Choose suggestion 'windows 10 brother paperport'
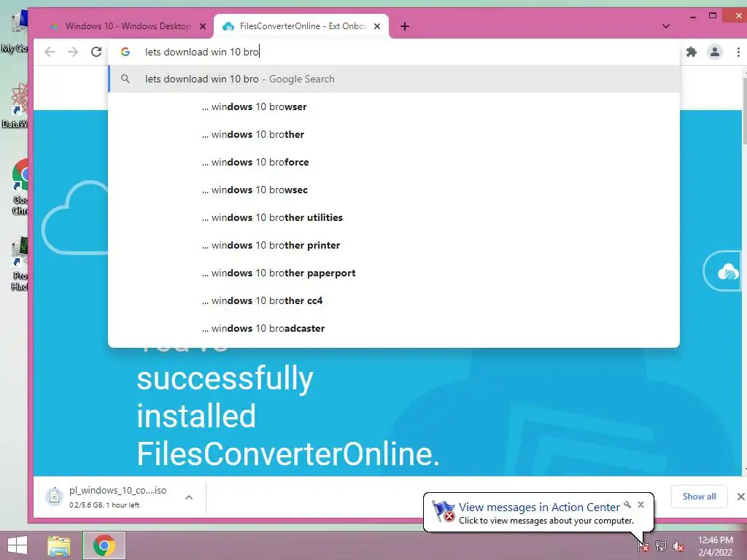This screenshot has height=560, width=747. (394, 273)
